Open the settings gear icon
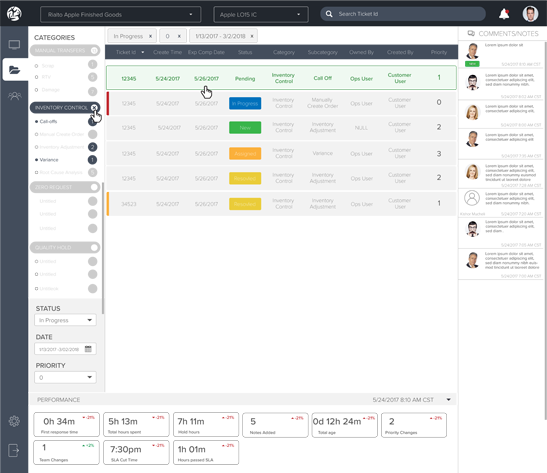Screen dimensions: 547x473 coord(14,421)
